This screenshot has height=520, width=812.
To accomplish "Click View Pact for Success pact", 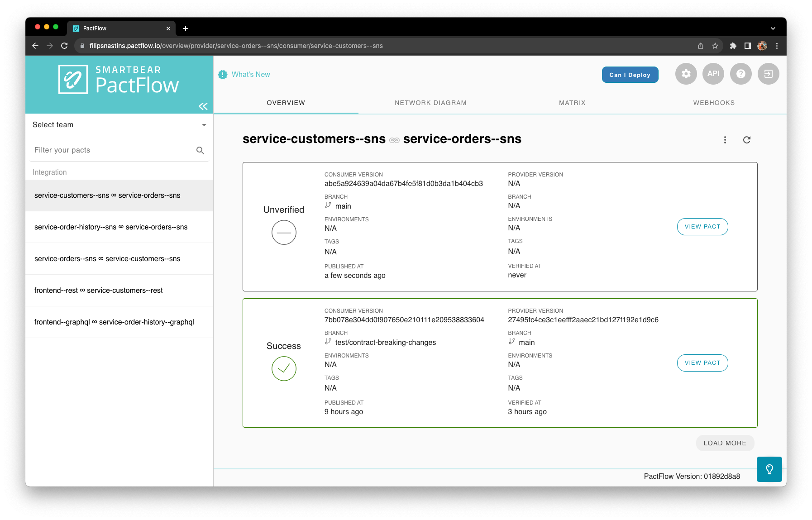I will tap(702, 363).
